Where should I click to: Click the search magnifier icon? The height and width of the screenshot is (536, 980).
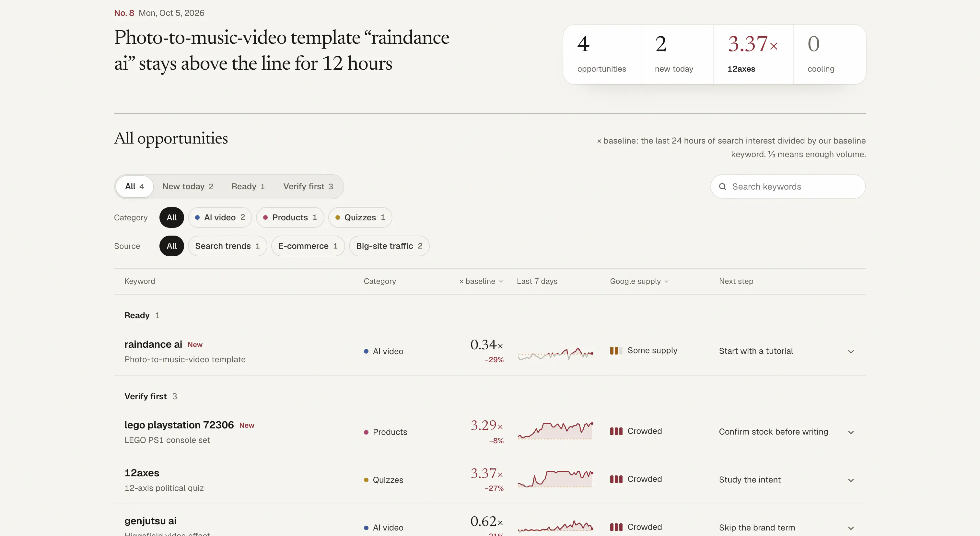point(722,186)
